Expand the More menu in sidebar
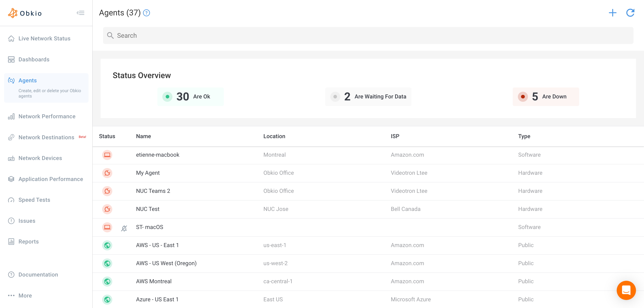This screenshot has height=308, width=644. (25, 295)
